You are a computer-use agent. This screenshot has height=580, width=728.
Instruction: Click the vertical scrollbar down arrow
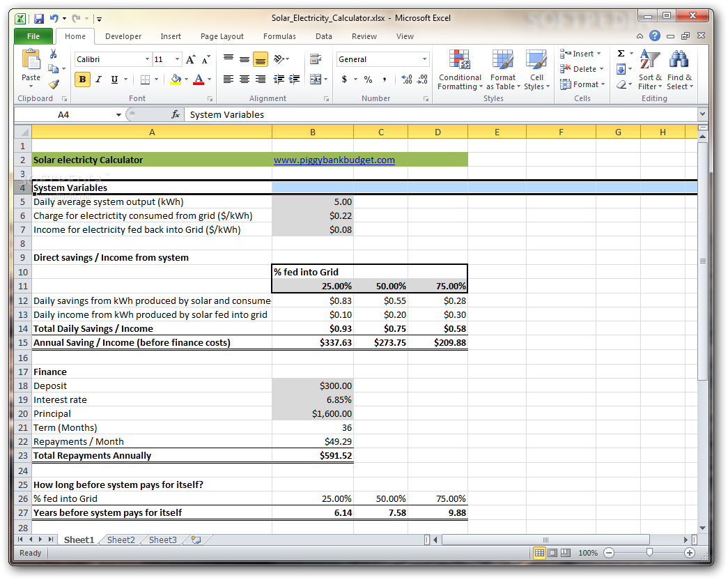click(702, 528)
